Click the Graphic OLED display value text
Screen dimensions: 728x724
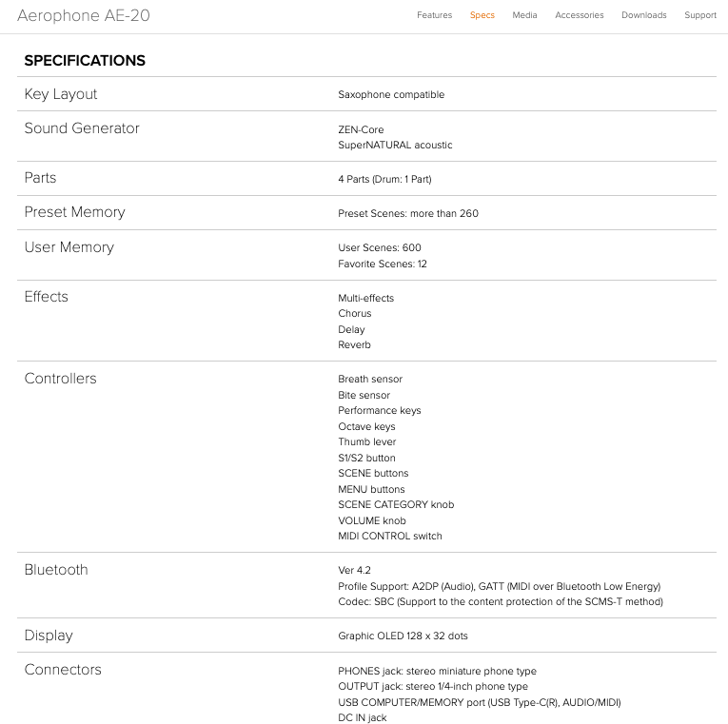click(403, 636)
